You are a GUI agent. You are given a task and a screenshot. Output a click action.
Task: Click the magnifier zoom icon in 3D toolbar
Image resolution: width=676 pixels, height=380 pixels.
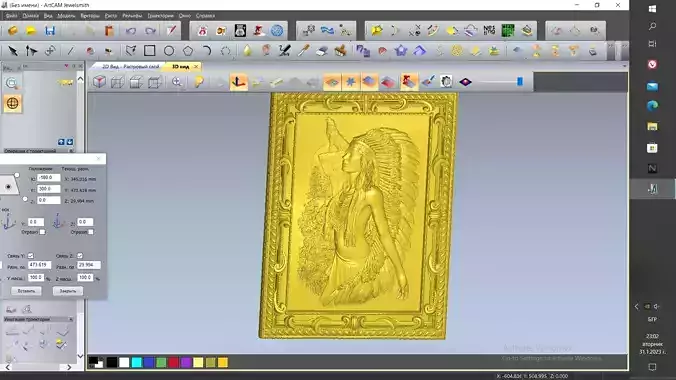click(177, 82)
